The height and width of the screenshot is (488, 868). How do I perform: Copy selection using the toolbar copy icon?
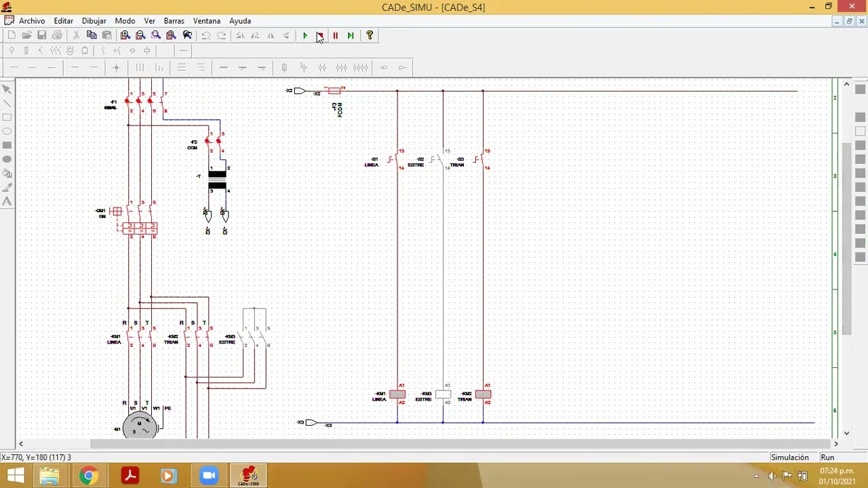click(92, 35)
